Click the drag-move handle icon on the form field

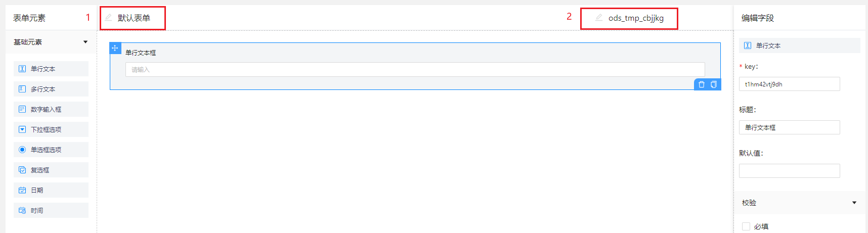pos(115,48)
